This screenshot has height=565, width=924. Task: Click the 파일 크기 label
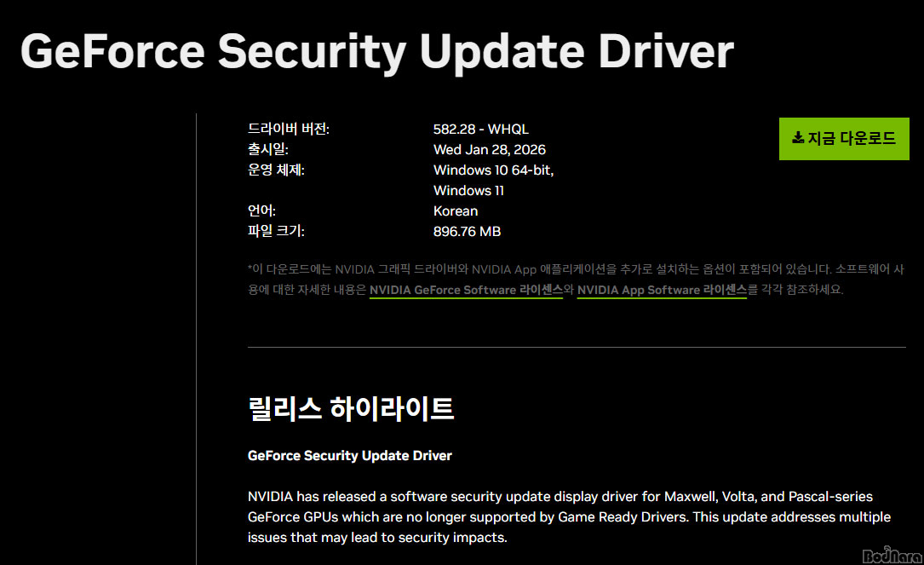277,231
